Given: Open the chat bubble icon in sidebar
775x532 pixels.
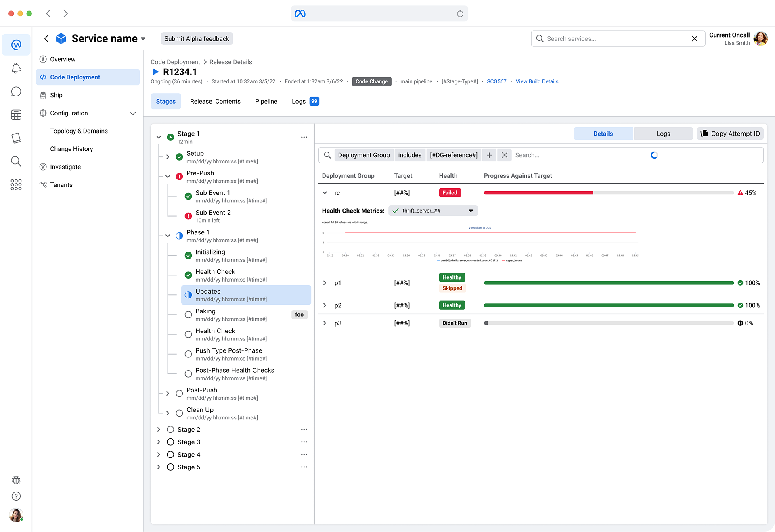Looking at the screenshot, I should tap(16, 92).
